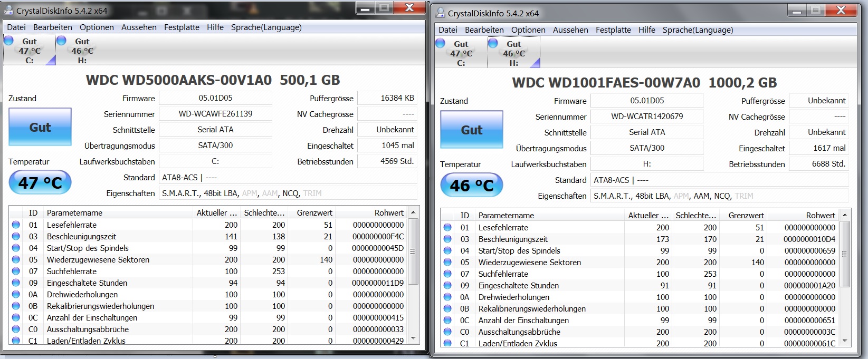Click scroll down arrow in left window's list
This screenshot has height=359, width=868.
coord(413,338)
